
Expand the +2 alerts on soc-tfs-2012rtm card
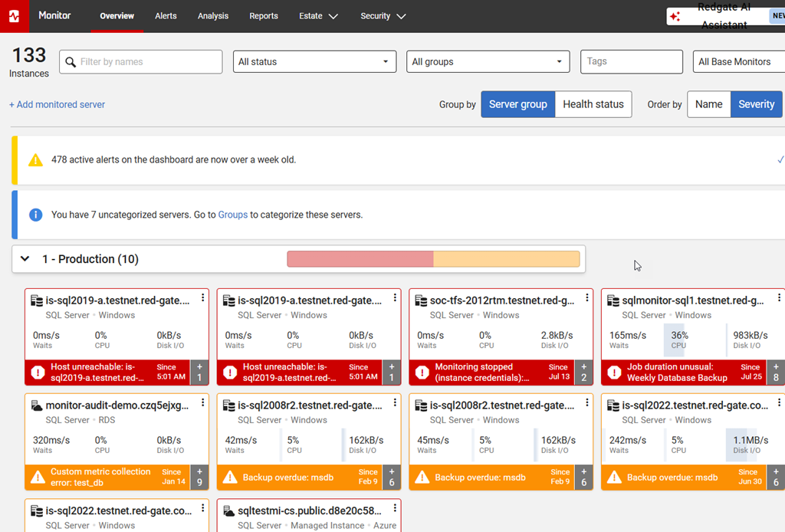point(583,373)
